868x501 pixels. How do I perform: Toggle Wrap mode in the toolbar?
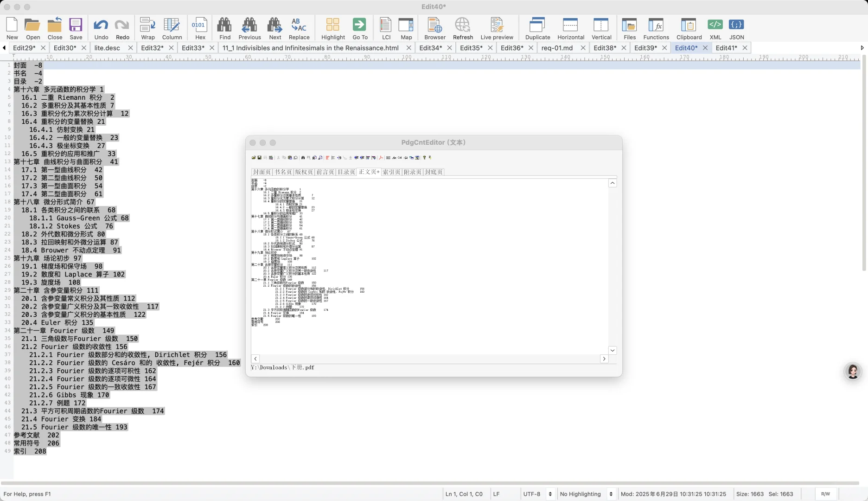point(148,28)
